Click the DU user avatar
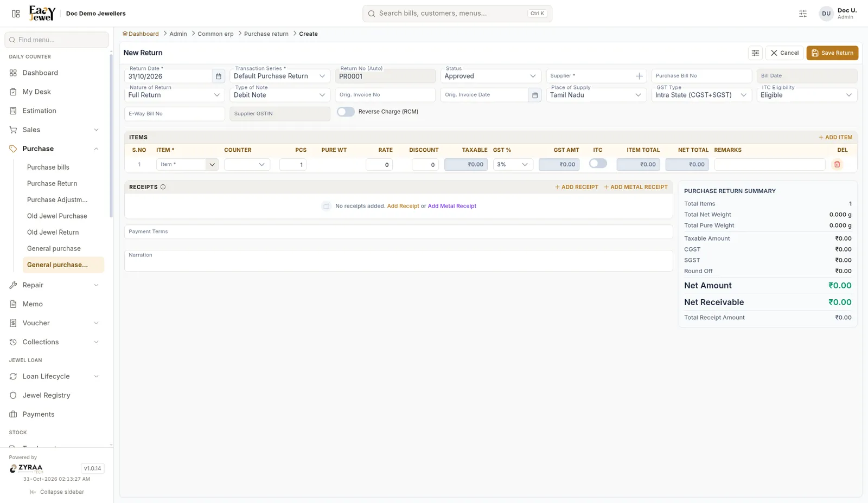Viewport: 868px width, 503px height. pyautogui.click(x=826, y=14)
